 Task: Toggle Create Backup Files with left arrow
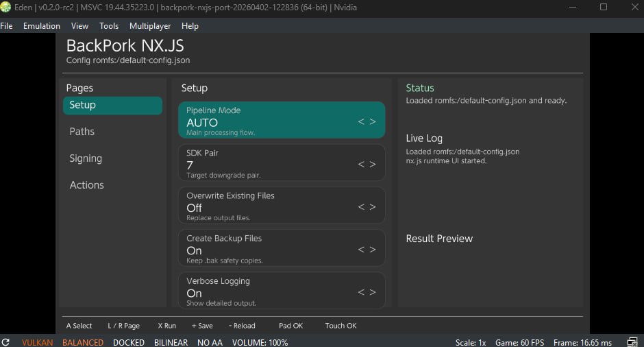pos(361,250)
